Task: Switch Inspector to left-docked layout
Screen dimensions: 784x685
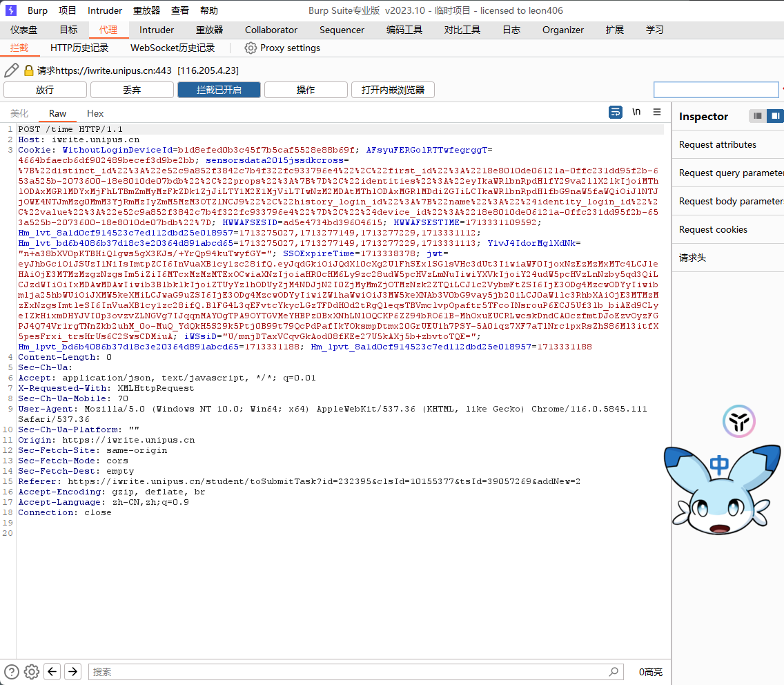Action: click(758, 116)
